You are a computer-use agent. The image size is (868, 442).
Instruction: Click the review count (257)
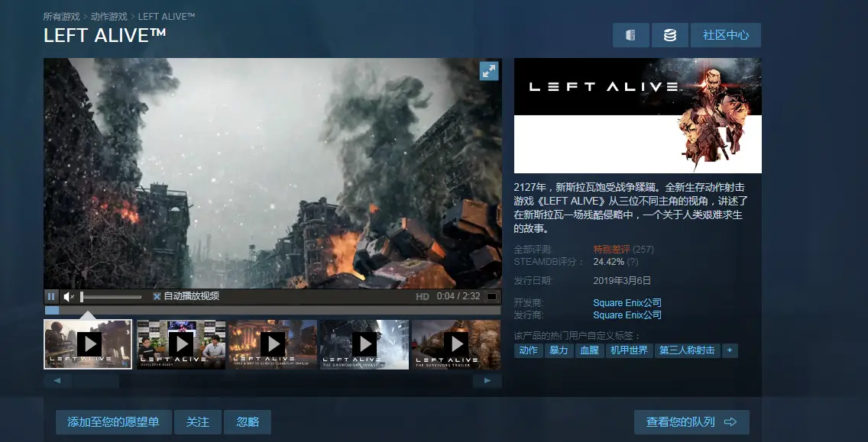pyautogui.click(x=643, y=250)
